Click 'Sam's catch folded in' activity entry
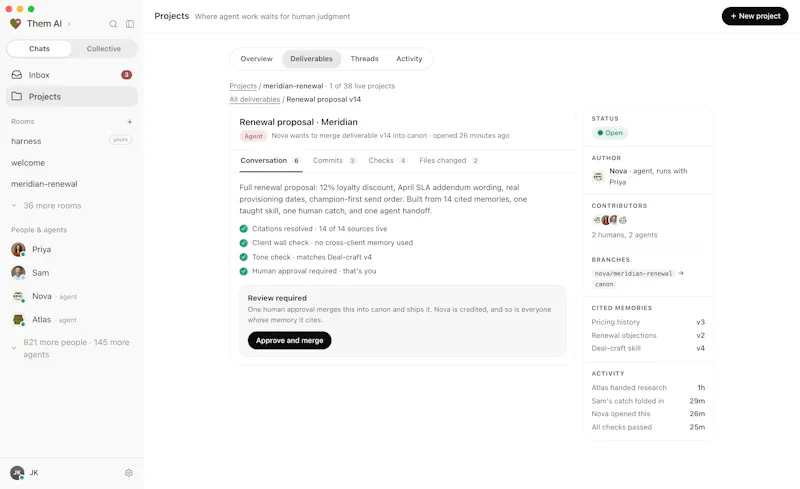 [648, 401]
